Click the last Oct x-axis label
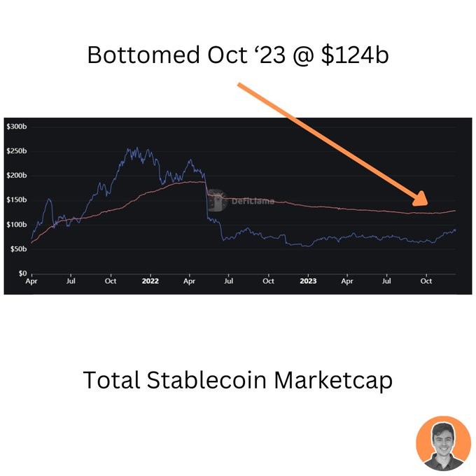Viewport: 476px width, 476px height. (x=426, y=281)
